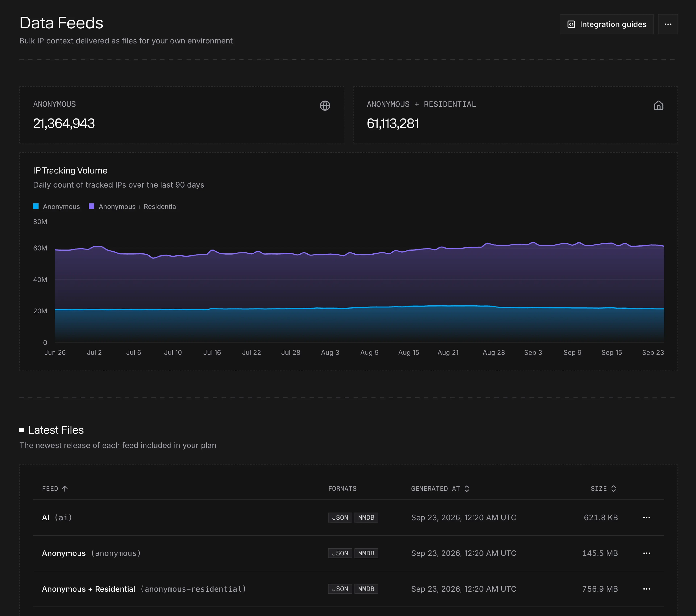Screen dimensions: 696x616
Task: Select MMDB format in Anonymous + Residential row
Action: click(x=366, y=589)
